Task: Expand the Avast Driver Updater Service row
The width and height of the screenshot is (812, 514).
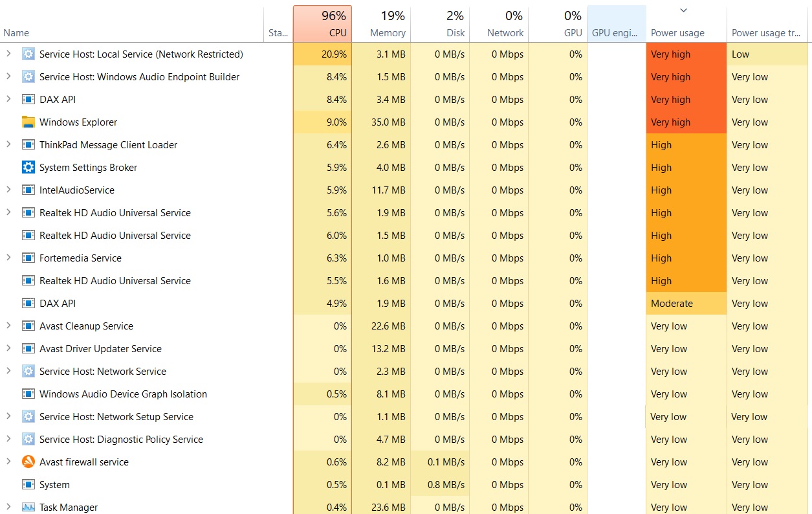Action: [8, 348]
